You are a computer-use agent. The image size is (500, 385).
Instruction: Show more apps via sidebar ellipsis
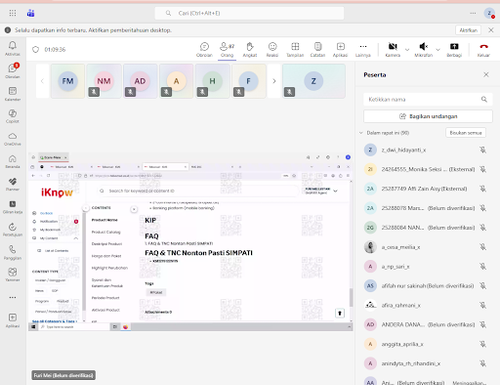pyautogui.click(x=12, y=297)
